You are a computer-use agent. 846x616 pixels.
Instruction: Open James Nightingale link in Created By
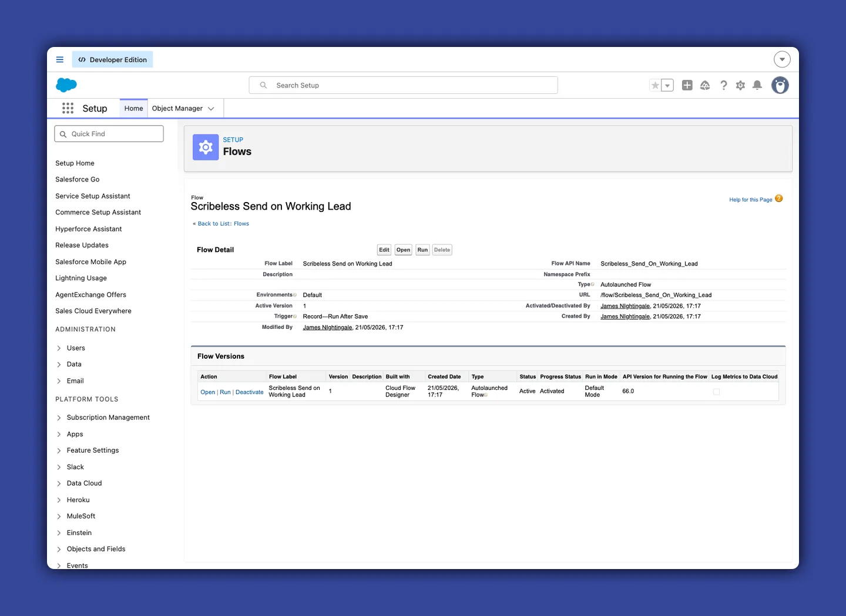625,317
